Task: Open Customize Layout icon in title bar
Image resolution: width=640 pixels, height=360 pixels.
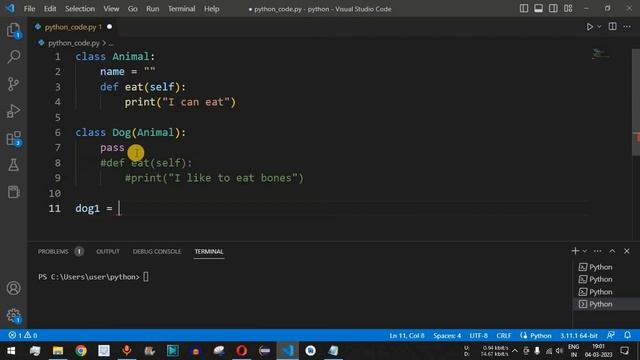Action: 568,9
